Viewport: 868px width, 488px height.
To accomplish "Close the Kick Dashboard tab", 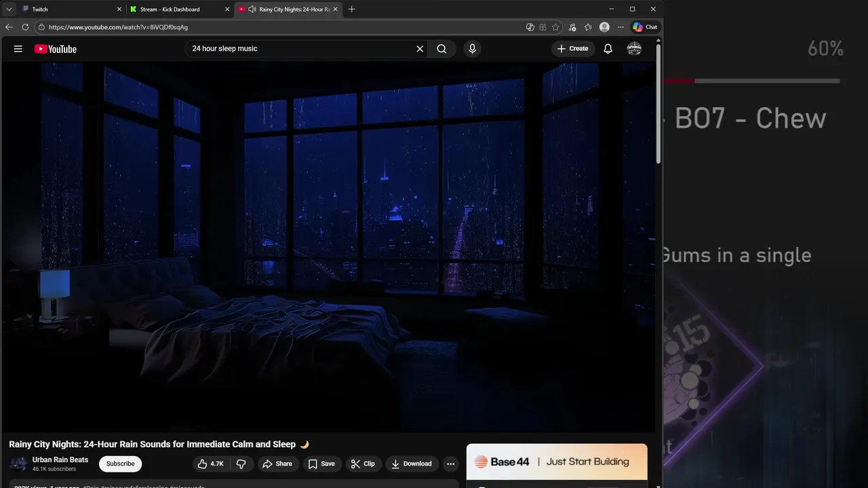I will 227,9.
